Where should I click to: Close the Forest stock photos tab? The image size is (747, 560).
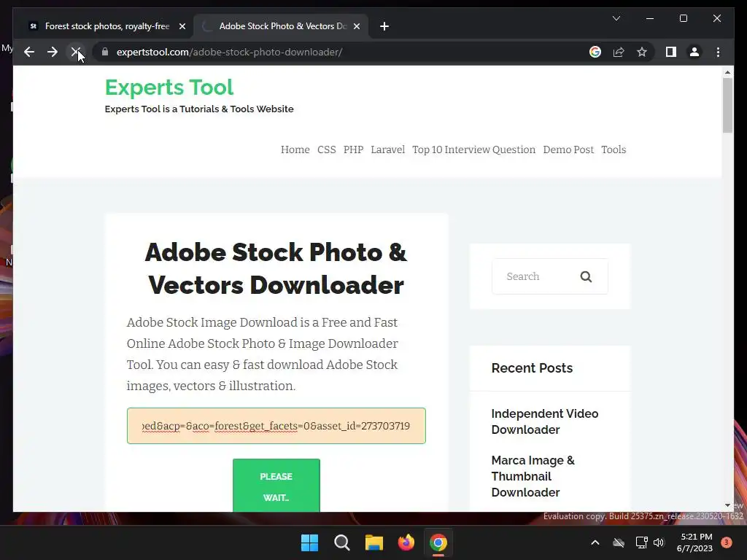[x=182, y=26]
